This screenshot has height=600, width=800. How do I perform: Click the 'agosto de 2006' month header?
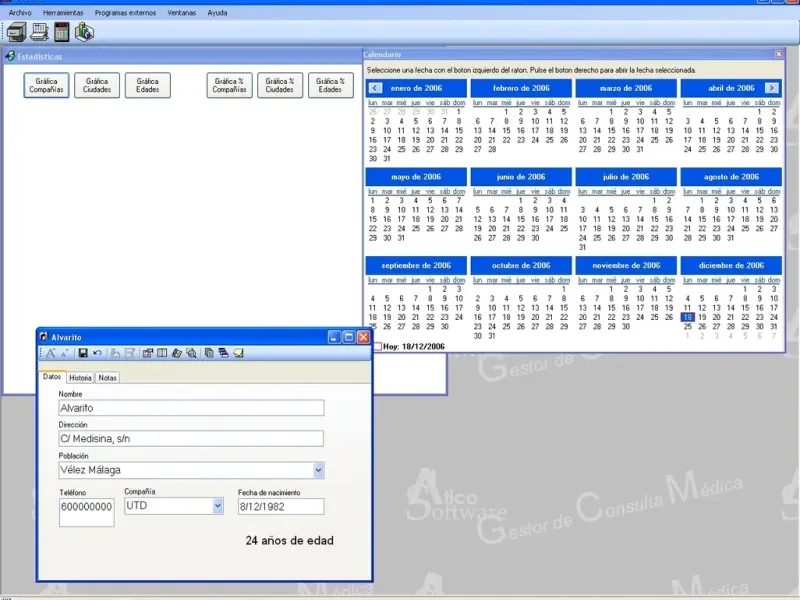click(731, 177)
